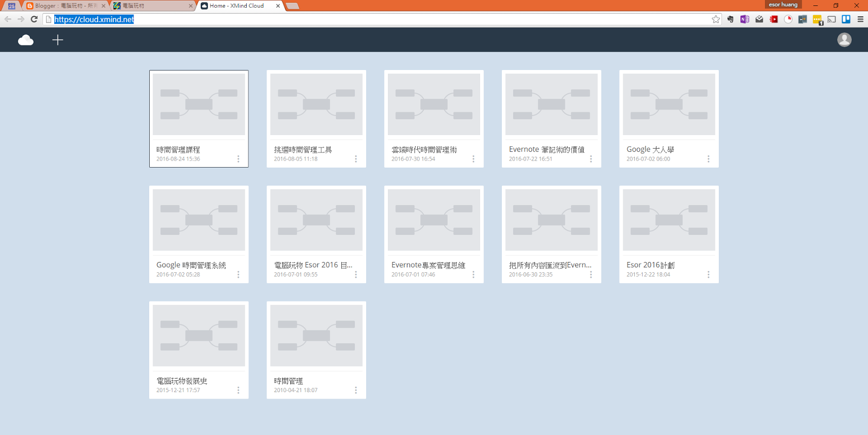
Task: Click the 電腦玩物 Esor 2016 title
Action: [x=313, y=265]
